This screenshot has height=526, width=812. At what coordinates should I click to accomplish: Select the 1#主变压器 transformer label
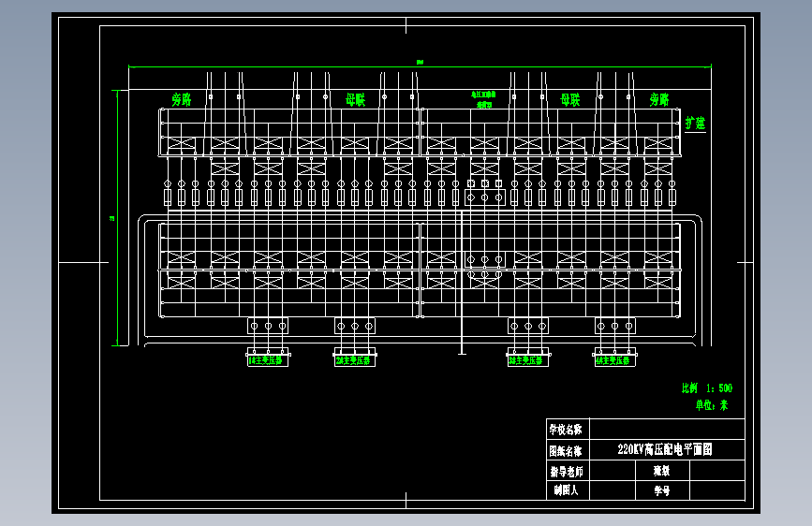(267, 360)
